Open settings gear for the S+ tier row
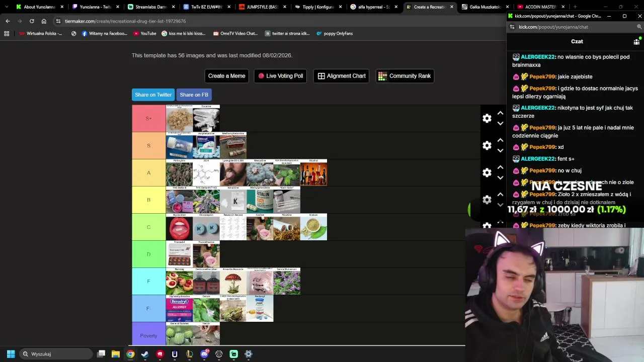This screenshot has width=644, height=362. [x=487, y=119]
